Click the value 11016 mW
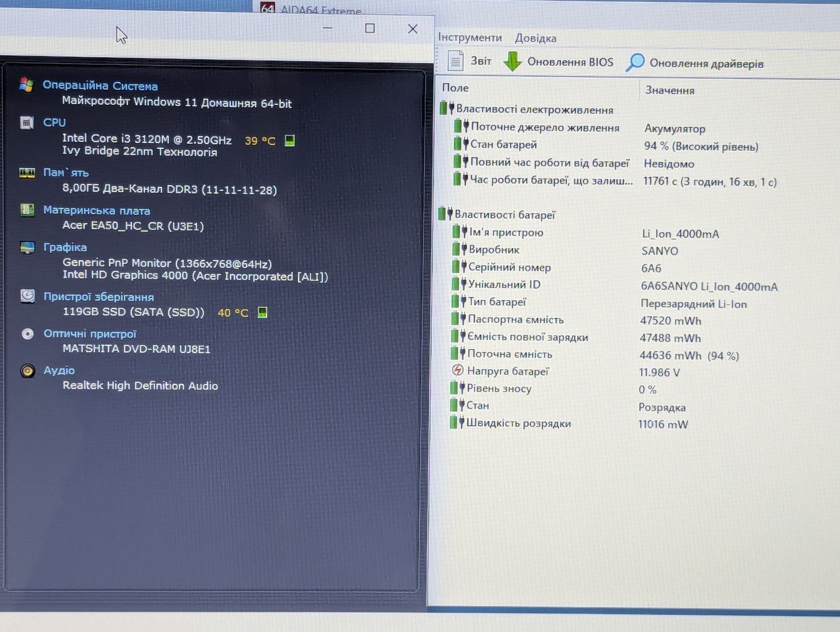The width and height of the screenshot is (840, 632). pyautogui.click(x=663, y=424)
